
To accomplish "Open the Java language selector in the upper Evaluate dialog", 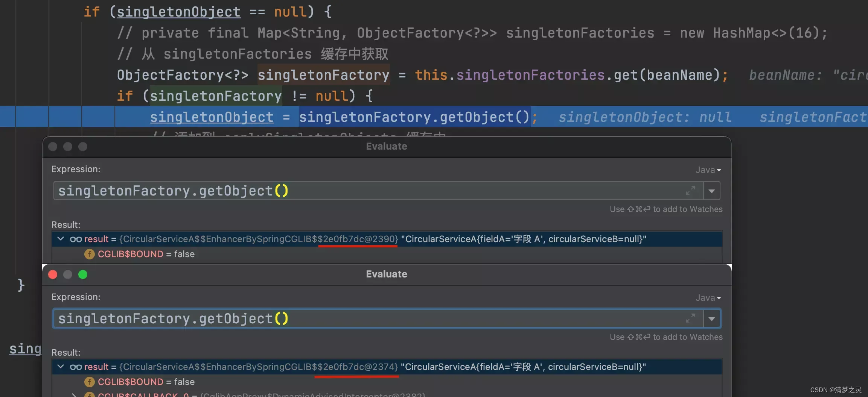I will tap(708, 170).
